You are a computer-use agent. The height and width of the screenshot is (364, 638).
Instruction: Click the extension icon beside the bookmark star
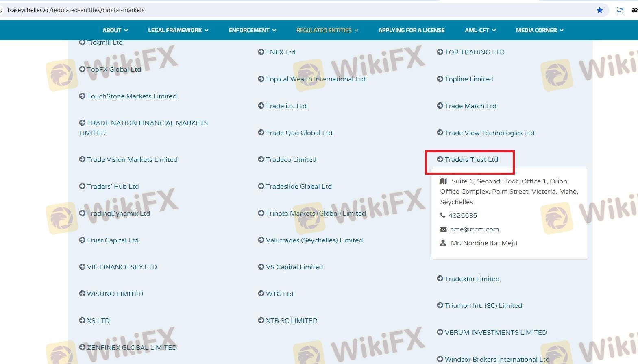620,10
